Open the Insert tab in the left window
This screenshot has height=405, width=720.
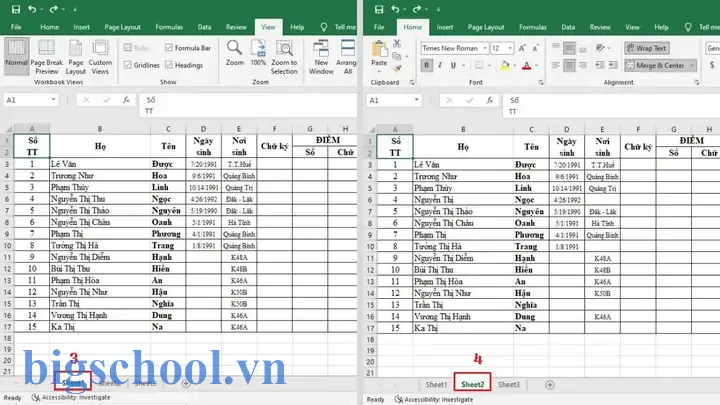click(81, 27)
